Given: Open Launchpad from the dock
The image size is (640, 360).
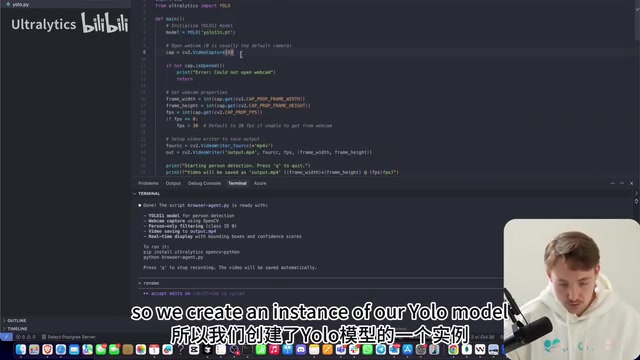Looking at the screenshot, I should click(34, 349).
